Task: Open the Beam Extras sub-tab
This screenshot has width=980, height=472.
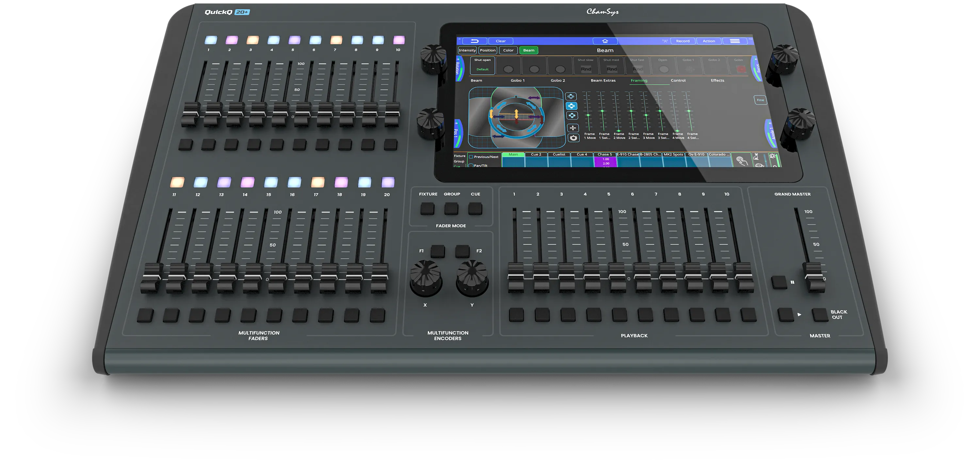Action: [x=603, y=81]
